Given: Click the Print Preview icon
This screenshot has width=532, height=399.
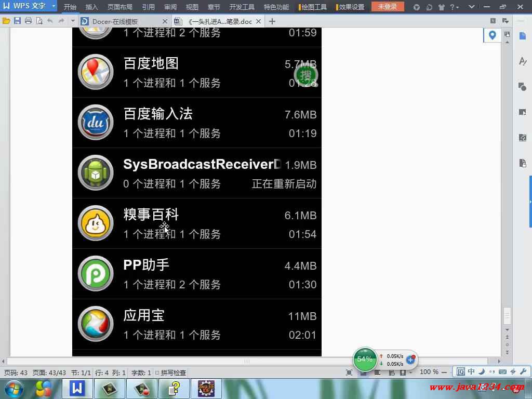Looking at the screenshot, I should tap(39, 21).
